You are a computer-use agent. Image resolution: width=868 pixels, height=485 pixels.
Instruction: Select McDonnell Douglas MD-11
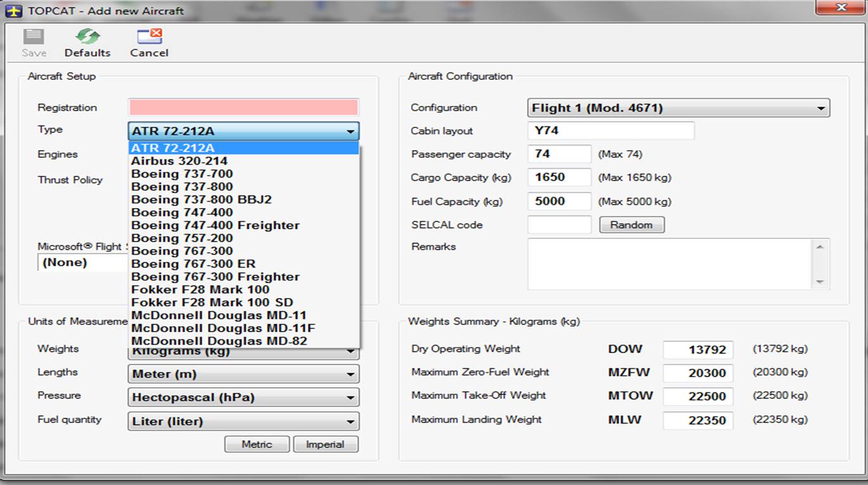244,315
